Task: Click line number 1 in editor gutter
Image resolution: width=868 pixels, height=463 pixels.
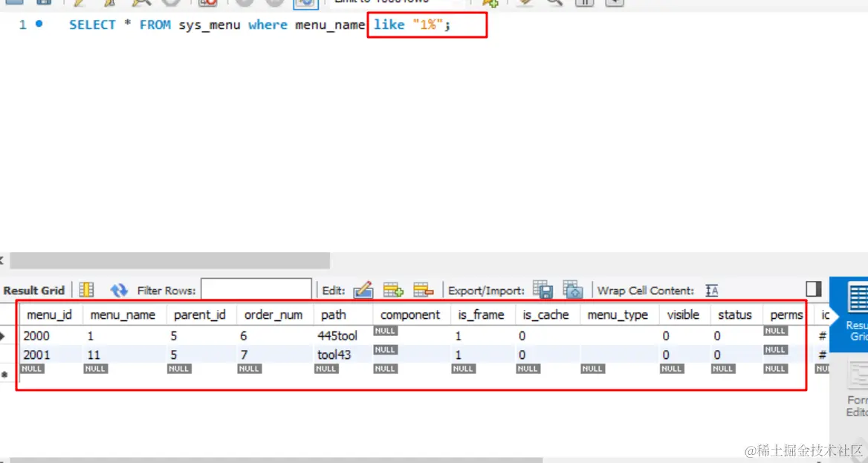Action: click(23, 25)
